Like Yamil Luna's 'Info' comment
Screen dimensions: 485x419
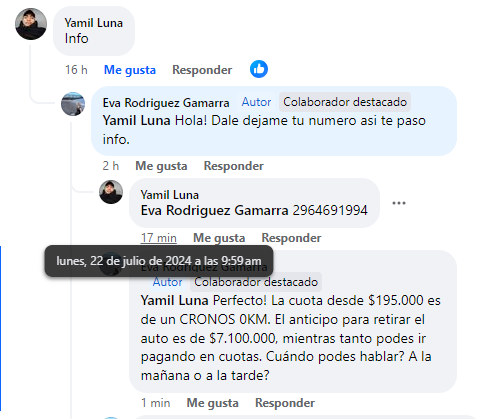(130, 70)
